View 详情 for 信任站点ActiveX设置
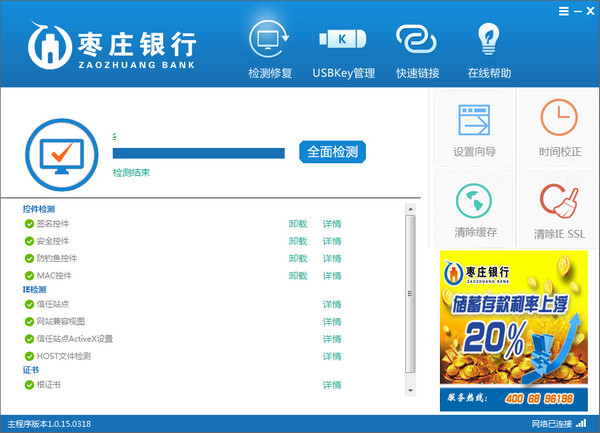This screenshot has width=600, height=433. tap(332, 339)
